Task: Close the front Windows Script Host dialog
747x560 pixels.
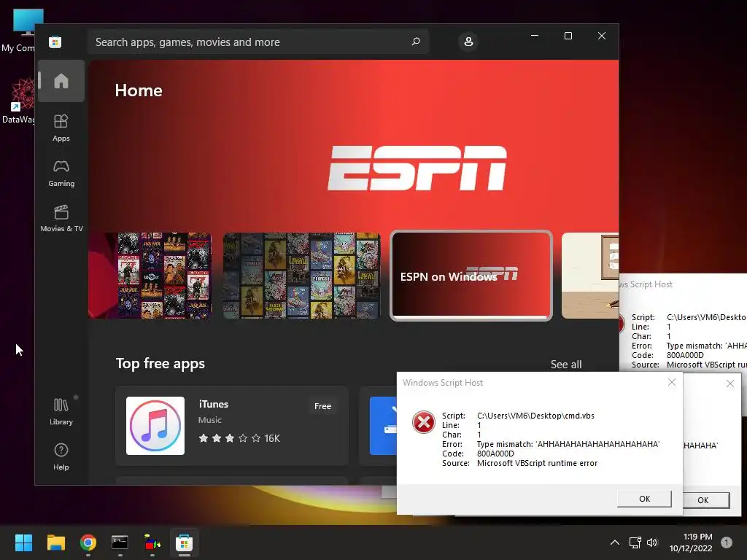Action: [672, 382]
